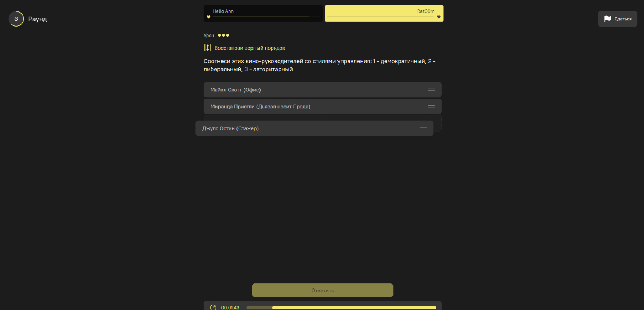Grab drag handle of Миранда Пристли row

(x=431, y=107)
